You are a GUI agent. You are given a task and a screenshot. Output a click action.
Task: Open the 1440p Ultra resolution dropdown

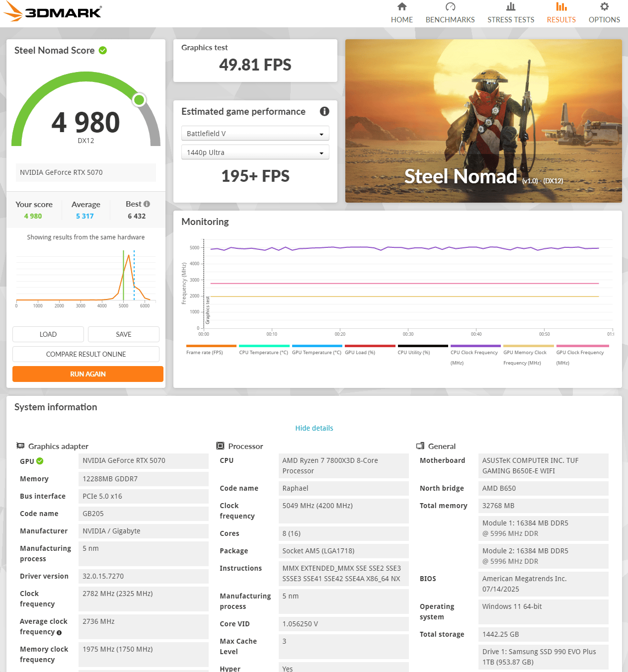point(255,152)
